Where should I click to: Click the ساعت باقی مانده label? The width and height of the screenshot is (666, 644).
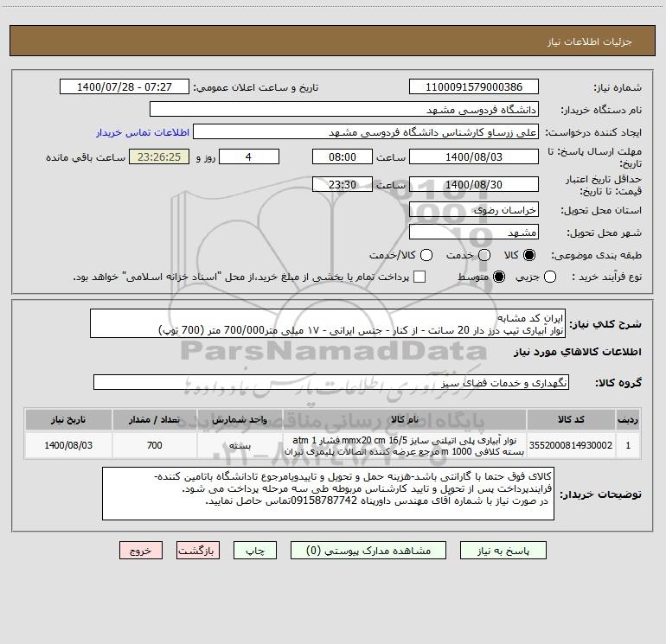pos(86,157)
